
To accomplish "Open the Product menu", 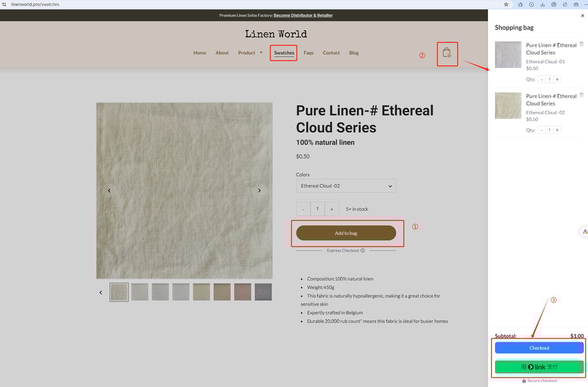I will tap(246, 53).
